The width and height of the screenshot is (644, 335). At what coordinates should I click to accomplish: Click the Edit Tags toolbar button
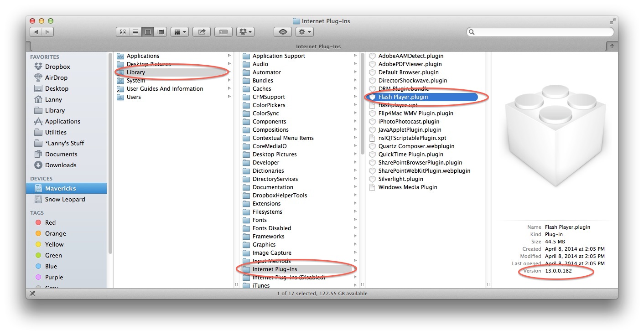[x=223, y=32]
